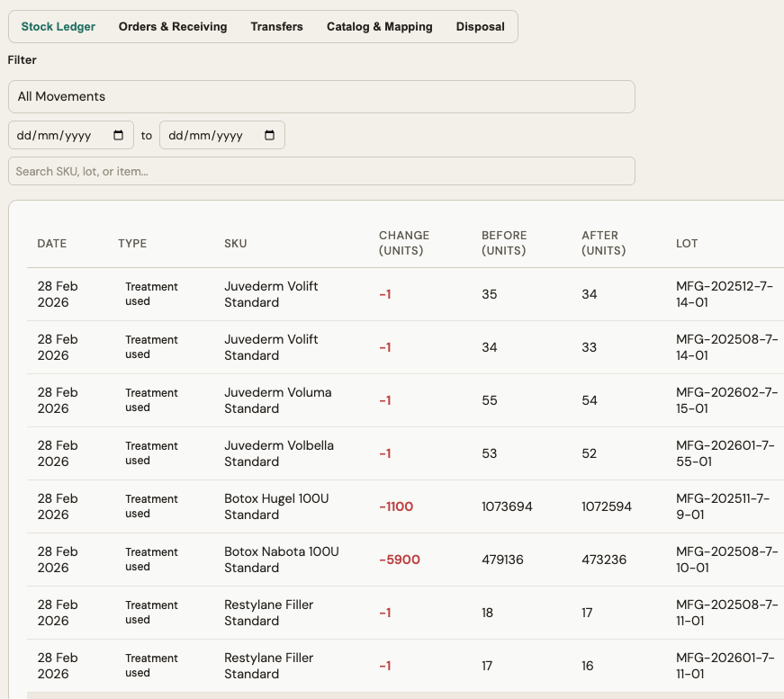Image resolution: width=784 pixels, height=699 pixels.
Task: Expand the second date field's picker
Action: [268, 135]
